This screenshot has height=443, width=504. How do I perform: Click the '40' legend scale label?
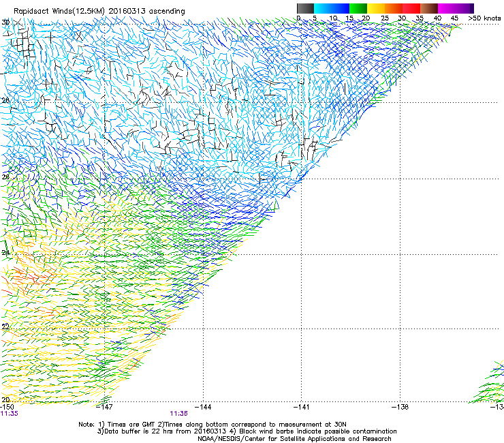(437, 18)
